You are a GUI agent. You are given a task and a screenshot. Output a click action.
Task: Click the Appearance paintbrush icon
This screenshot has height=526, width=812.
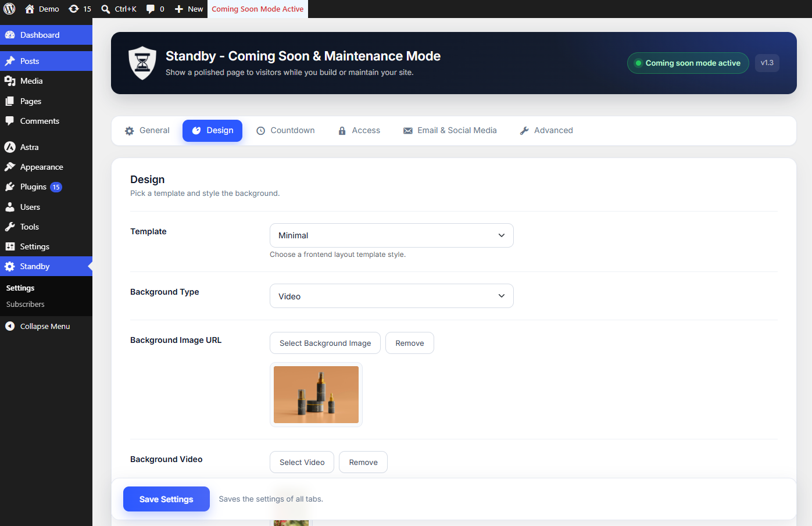(x=10, y=167)
